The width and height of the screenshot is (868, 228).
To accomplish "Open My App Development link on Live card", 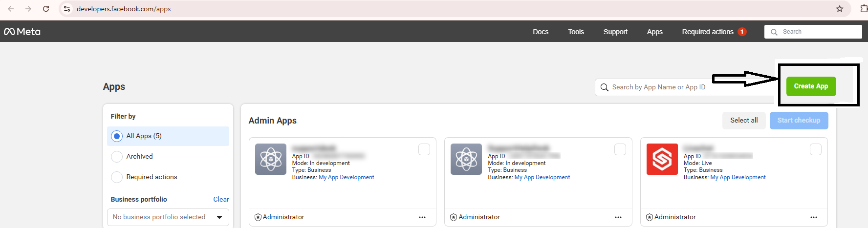I will tap(738, 177).
